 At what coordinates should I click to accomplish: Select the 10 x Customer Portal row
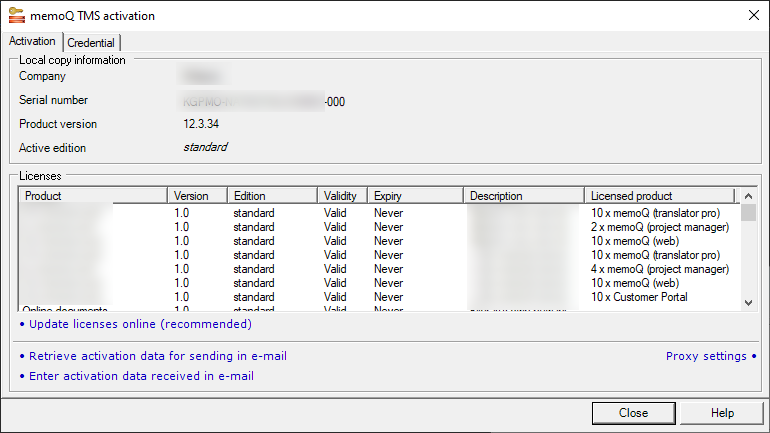pyautogui.click(x=379, y=297)
